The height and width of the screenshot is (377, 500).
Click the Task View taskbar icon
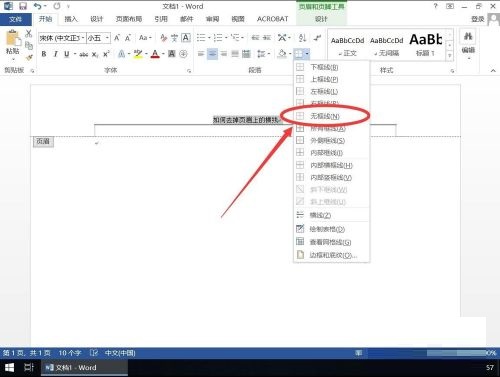tap(29, 367)
